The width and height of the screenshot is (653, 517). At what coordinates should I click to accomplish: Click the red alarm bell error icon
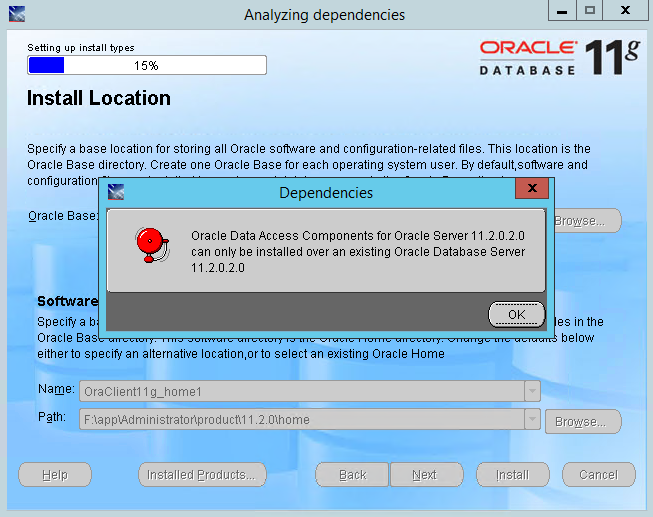click(152, 245)
